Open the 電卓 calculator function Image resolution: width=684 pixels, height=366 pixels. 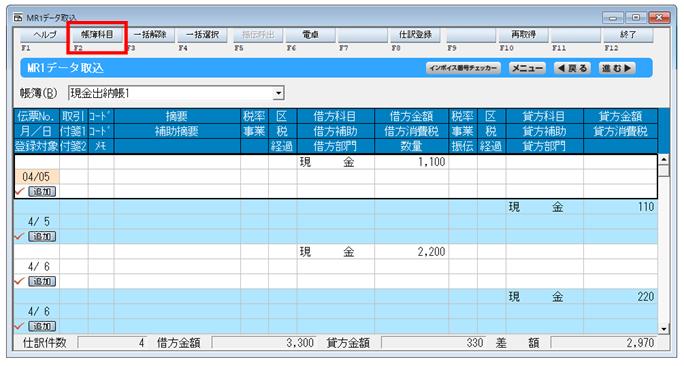coord(310,34)
